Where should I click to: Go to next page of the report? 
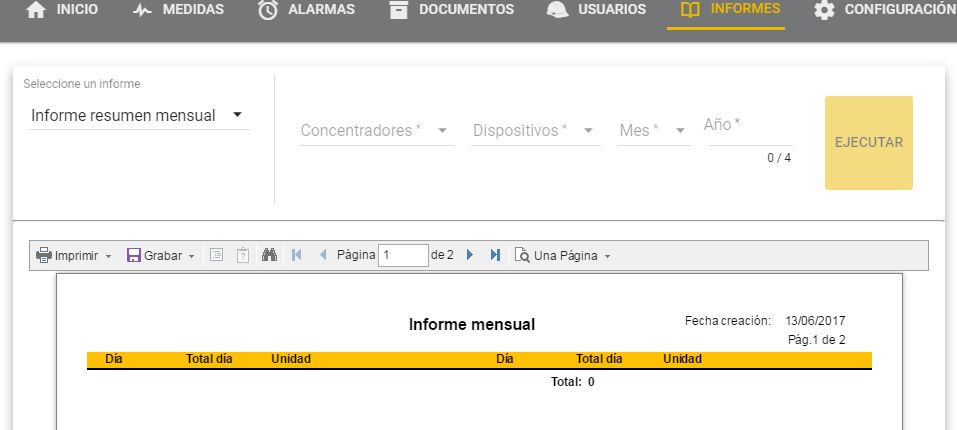pyautogui.click(x=469, y=255)
